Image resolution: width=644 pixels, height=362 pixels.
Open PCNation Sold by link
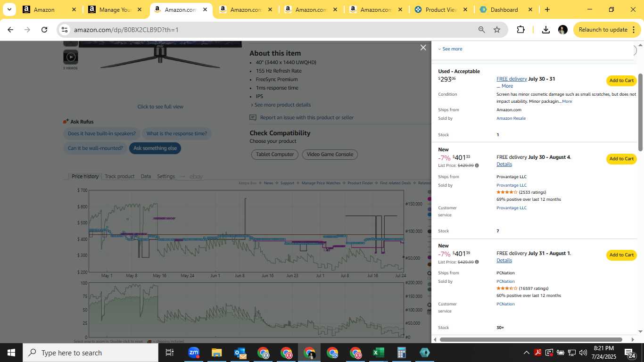pyautogui.click(x=505, y=281)
